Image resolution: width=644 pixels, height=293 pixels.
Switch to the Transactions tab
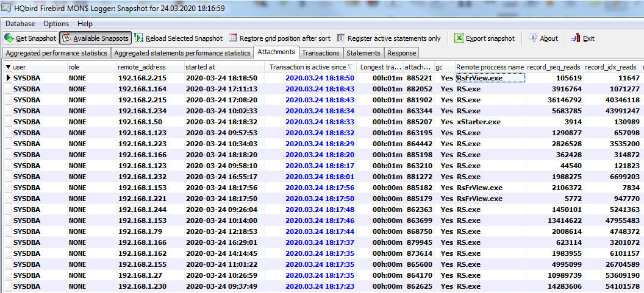click(321, 53)
